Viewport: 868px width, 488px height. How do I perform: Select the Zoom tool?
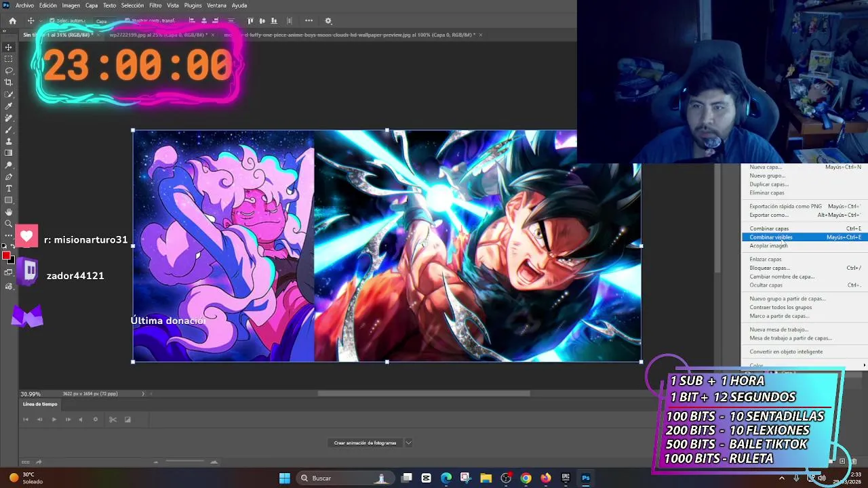click(9, 223)
